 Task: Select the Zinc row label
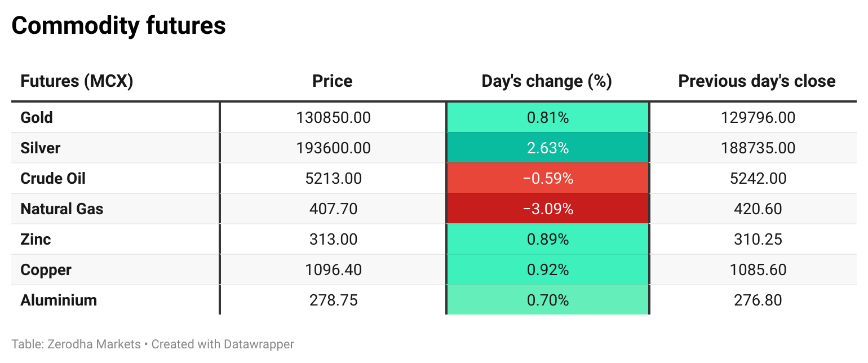click(x=36, y=240)
